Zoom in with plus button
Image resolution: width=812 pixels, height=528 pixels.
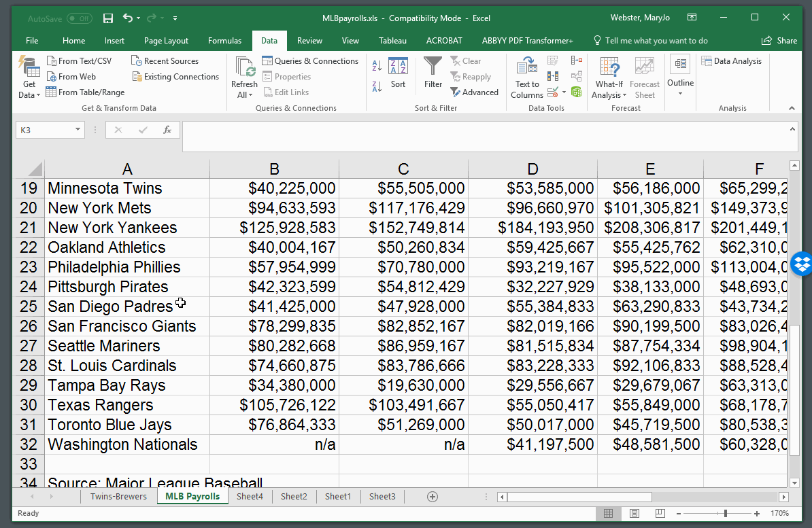[x=757, y=514]
